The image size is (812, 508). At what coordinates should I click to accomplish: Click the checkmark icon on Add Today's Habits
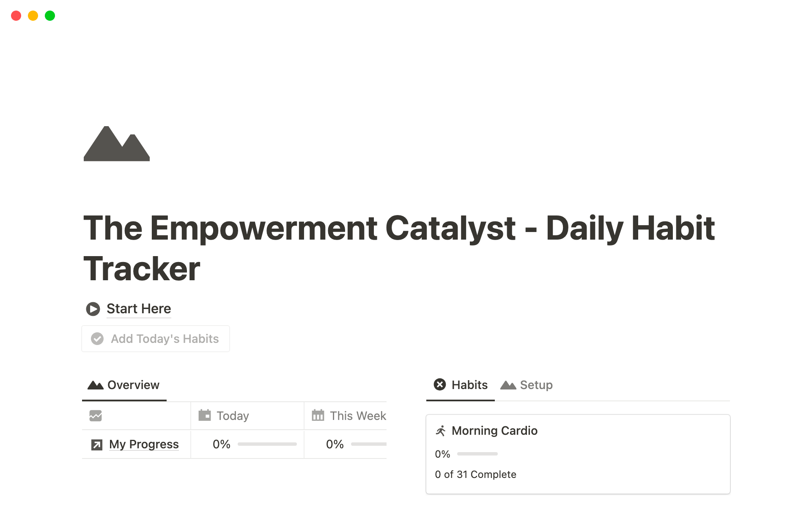97,339
